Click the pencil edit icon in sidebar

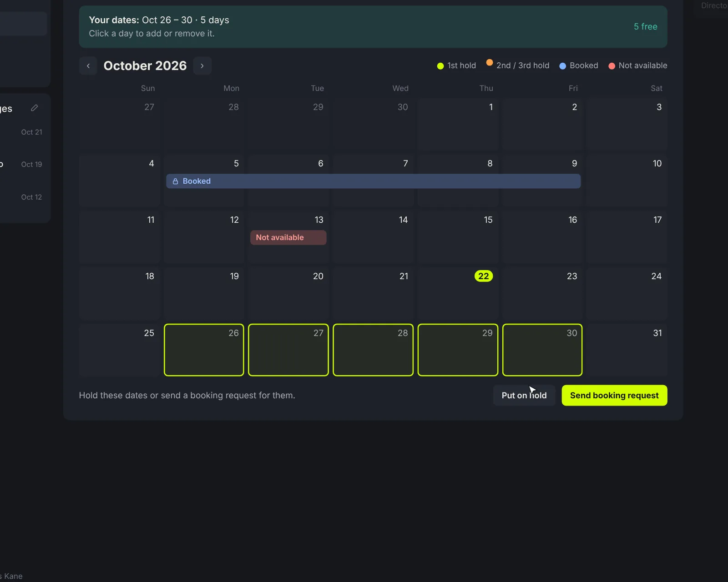coord(34,108)
